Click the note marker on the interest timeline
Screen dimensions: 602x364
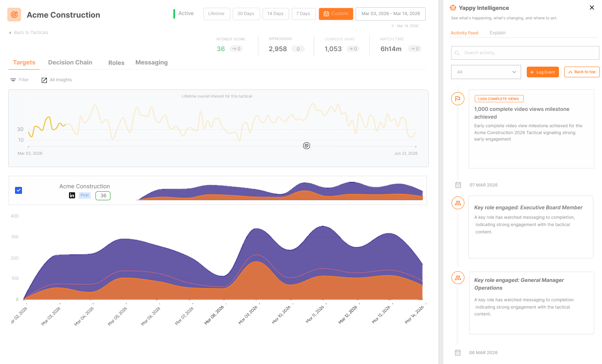click(307, 146)
